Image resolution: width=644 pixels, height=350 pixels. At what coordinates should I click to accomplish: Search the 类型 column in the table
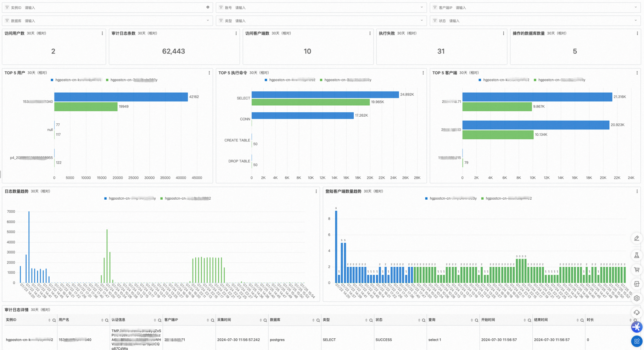pos(371,320)
